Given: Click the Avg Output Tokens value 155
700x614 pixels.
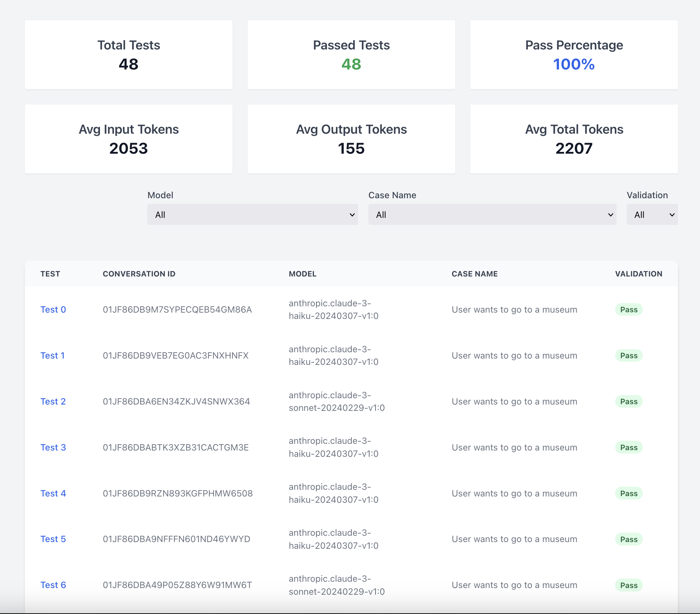Looking at the screenshot, I should tap(351, 148).
